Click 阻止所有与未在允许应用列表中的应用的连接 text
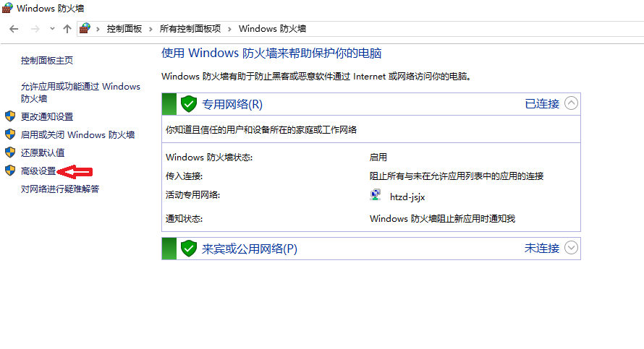The width and height of the screenshot is (644, 349). (457, 176)
